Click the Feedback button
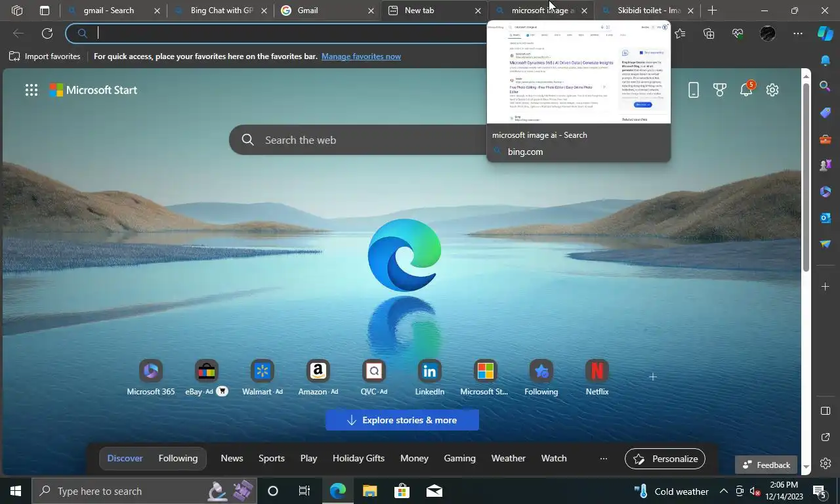This screenshot has width=840, height=504. tap(766, 465)
